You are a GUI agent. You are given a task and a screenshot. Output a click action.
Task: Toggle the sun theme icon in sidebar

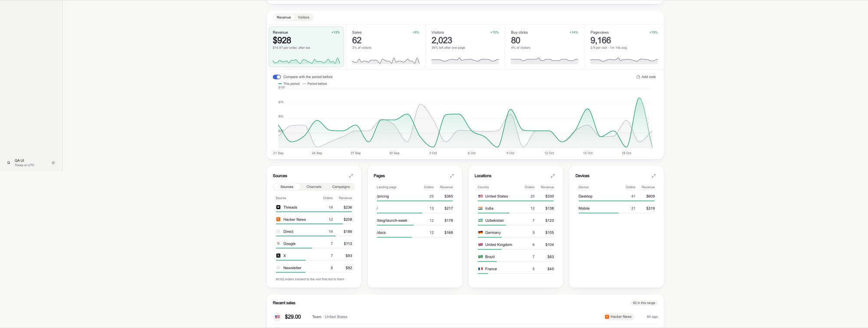click(x=53, y=163)
